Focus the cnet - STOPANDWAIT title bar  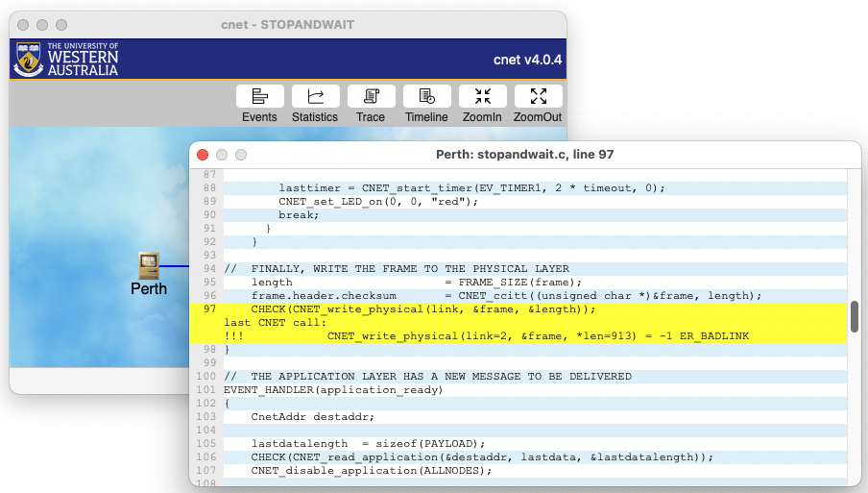pyautogui.click(x=288, y=24)
